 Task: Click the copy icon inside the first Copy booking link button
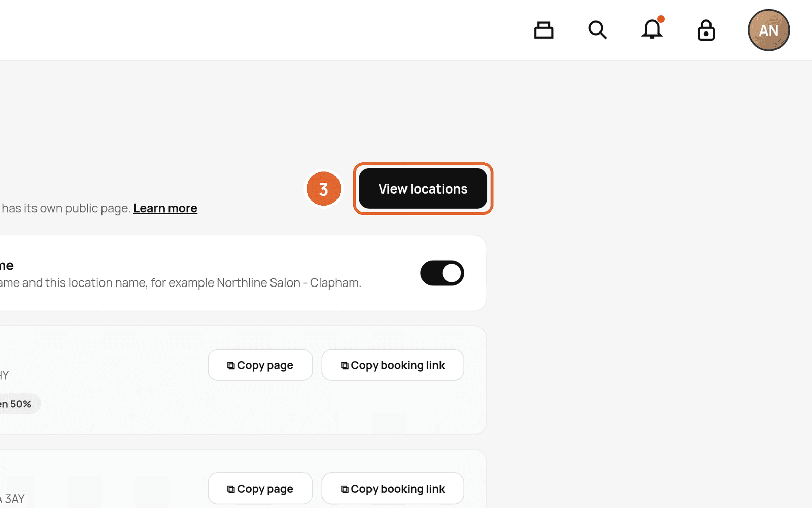coord(345,366)
